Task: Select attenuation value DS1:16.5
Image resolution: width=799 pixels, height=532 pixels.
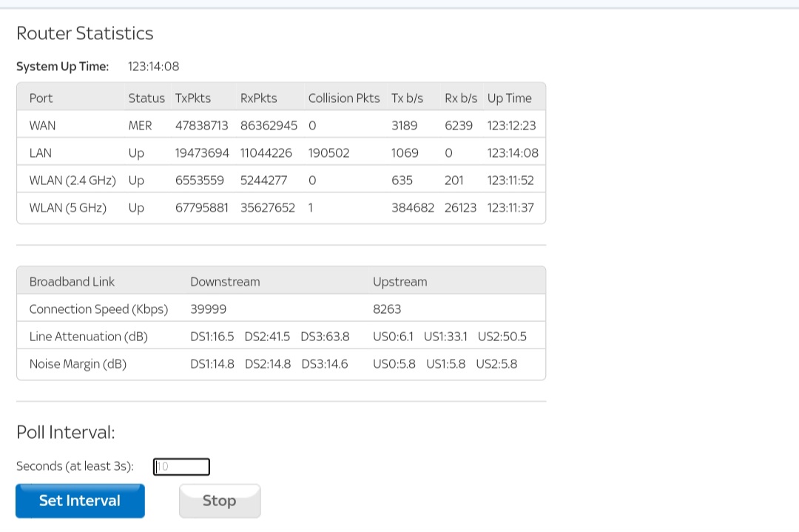Action: (212, 337)
